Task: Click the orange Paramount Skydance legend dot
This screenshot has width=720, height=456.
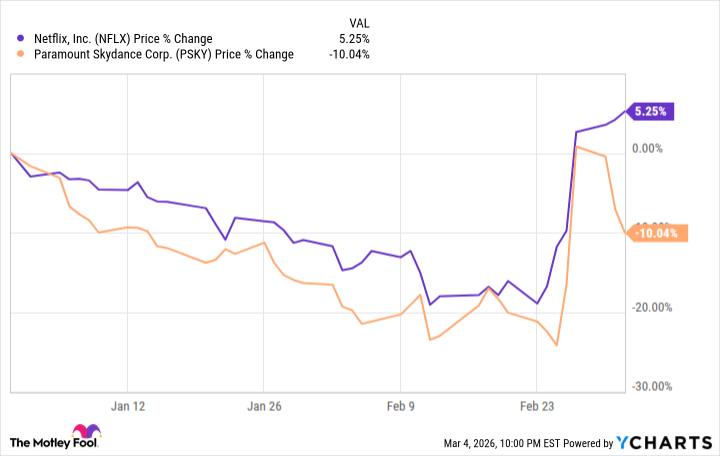Action: pos(22,54)
